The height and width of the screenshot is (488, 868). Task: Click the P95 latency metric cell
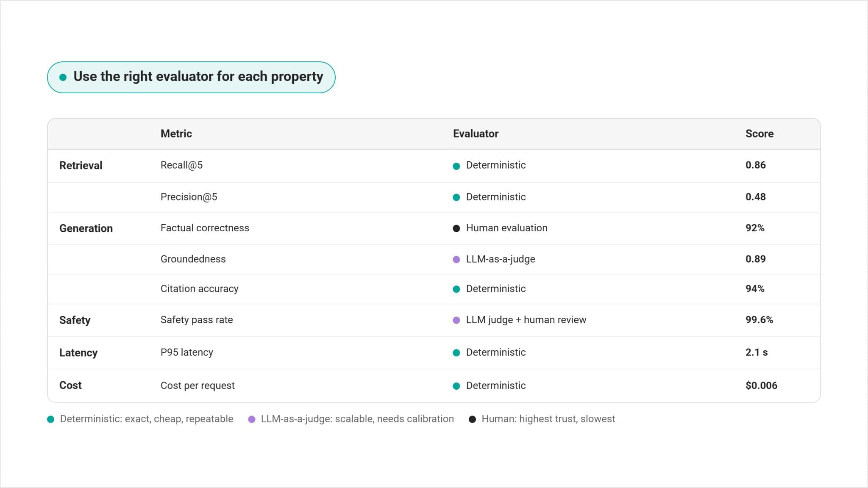click(x=186, y=352)
